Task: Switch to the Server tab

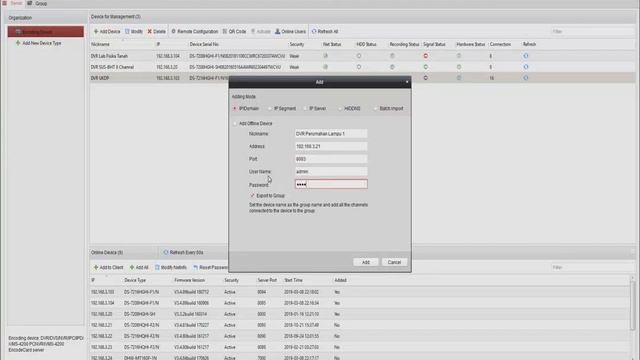Action: pos(13,3)
